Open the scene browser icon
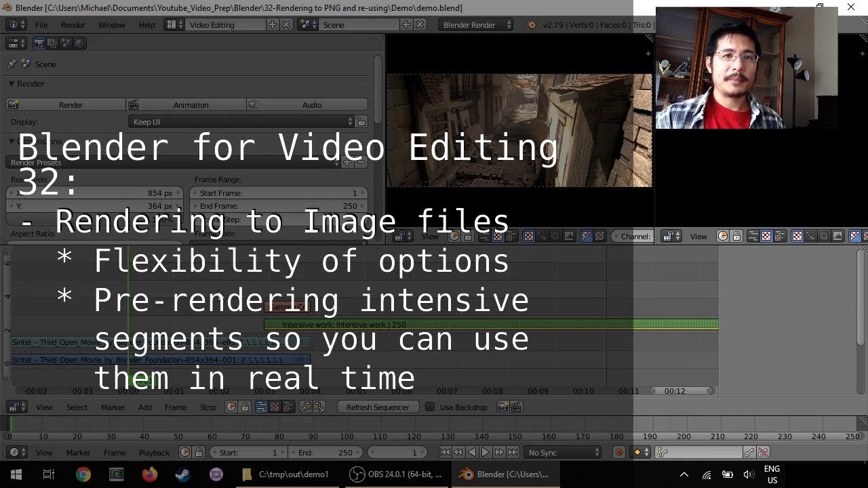The height and width of the screenshot is (488, 868). click(x=308, y=24)
